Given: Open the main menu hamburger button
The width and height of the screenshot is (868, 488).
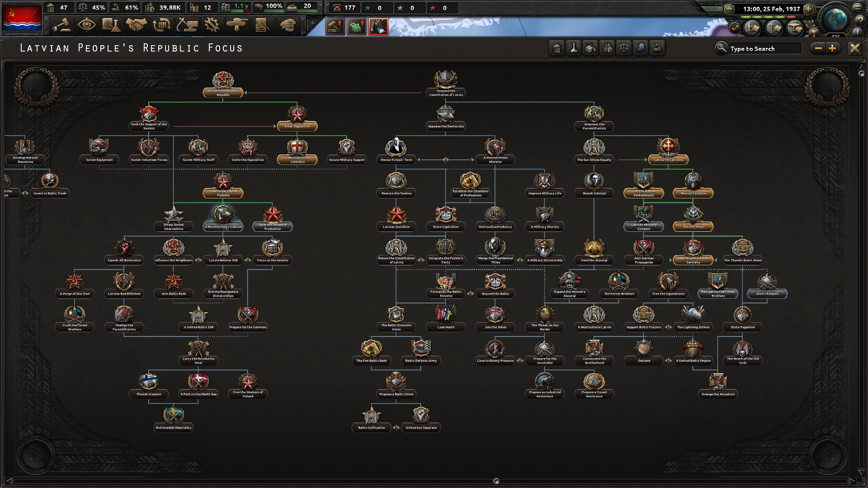Looking at the screenshot, I should (x=858, y=7).
